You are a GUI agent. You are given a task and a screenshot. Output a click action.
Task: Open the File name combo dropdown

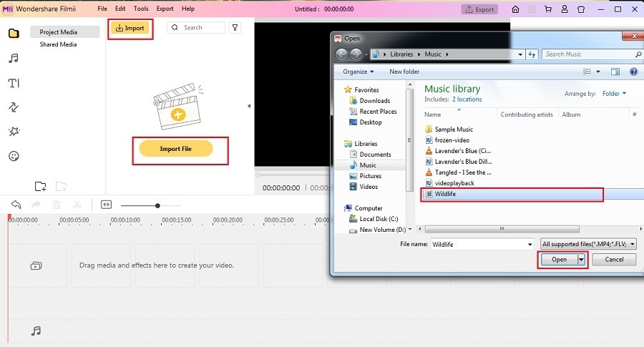pyautogui.click(x=530, y=245)
